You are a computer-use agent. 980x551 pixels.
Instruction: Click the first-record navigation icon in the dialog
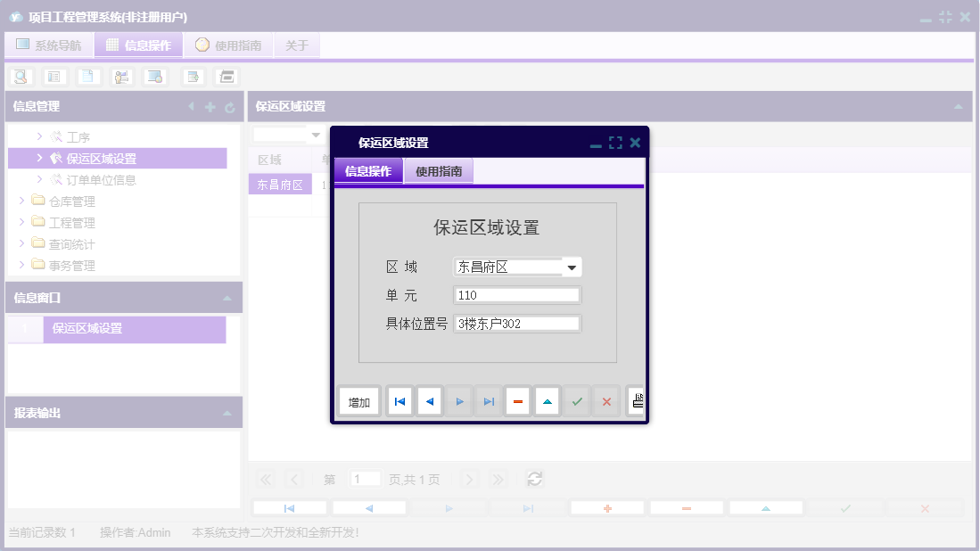(399, 400)
